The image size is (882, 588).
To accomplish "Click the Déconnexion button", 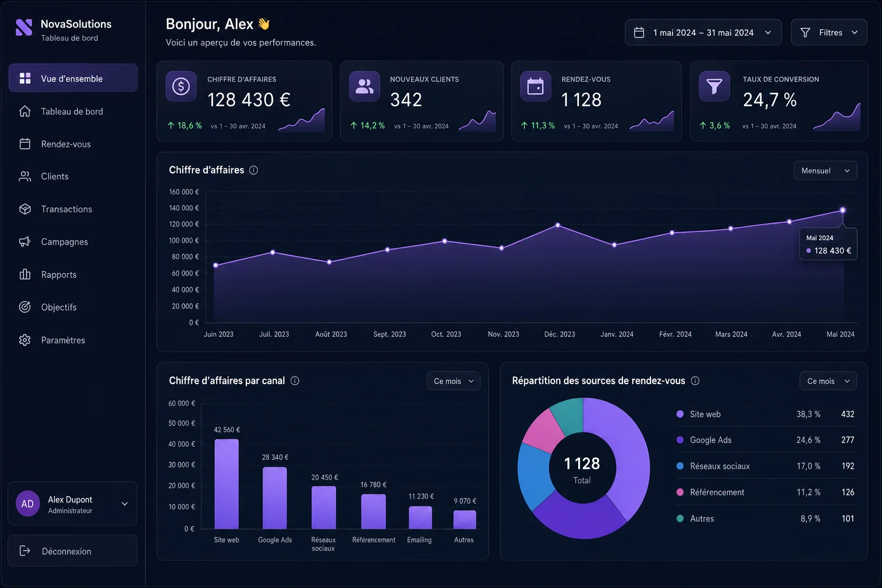I will point(72,551).
